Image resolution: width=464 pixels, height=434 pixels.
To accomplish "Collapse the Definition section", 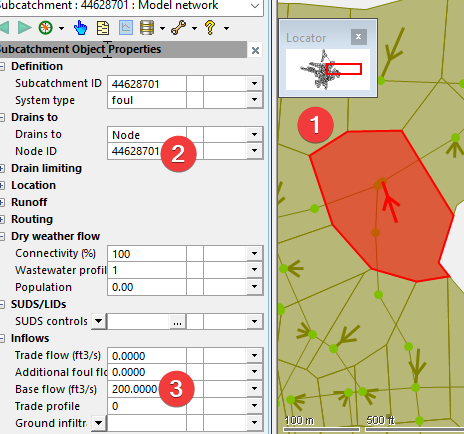I will coord(2,66).
